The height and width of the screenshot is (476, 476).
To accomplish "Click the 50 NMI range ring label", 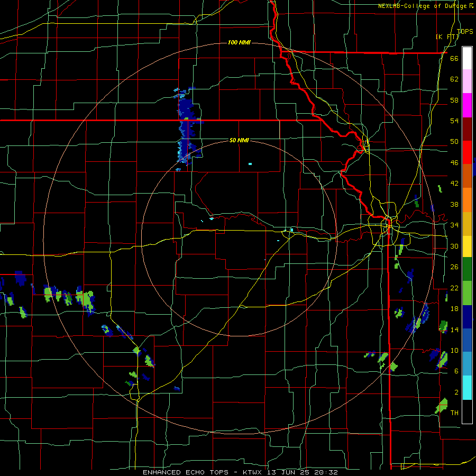I will (239, 140).
